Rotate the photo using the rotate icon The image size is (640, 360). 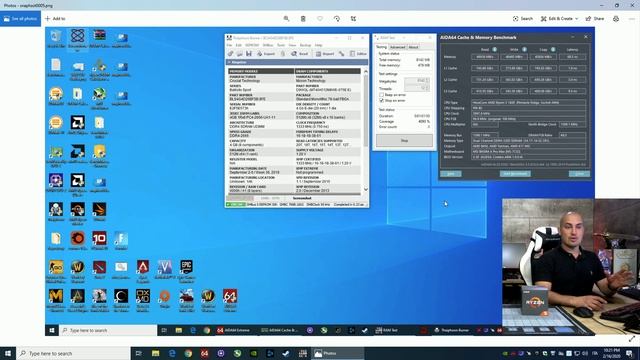tap(336, 19)
